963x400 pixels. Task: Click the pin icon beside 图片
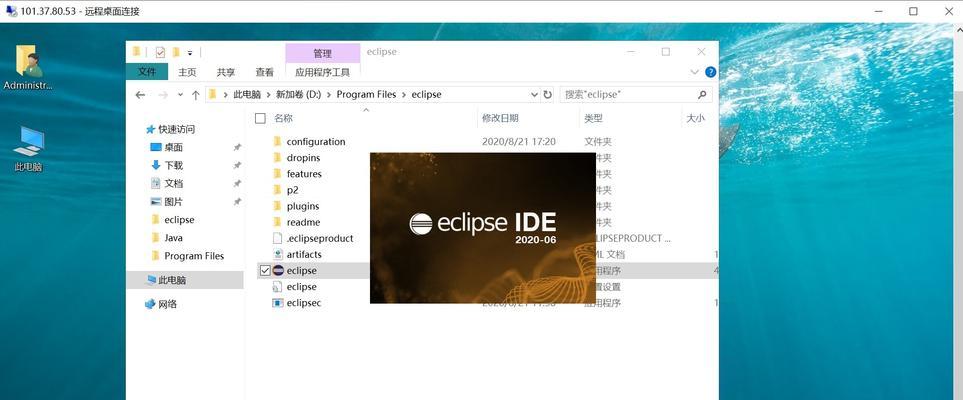237,202
